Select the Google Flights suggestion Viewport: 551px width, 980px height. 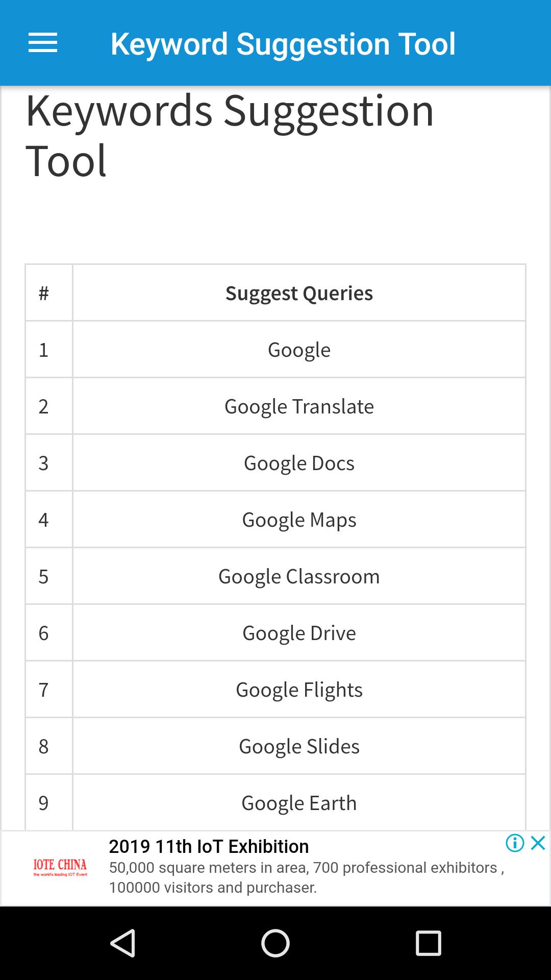pyautogui.click(x=299, y=690)
